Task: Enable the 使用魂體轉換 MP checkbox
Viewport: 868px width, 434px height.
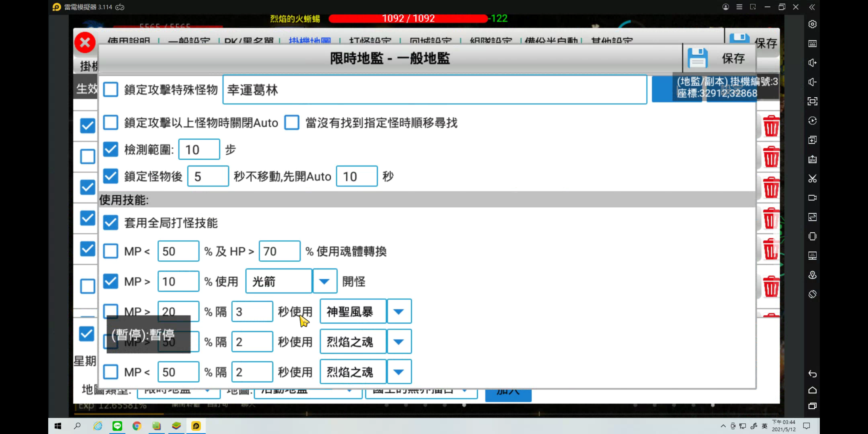Action: pos(111,251)
